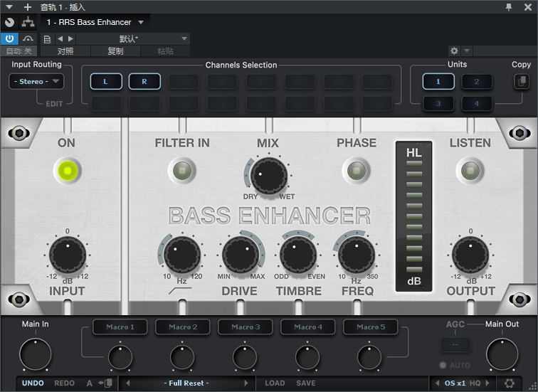Click LOAD in the bottom bar
The width and height of the screenshot is (538, 392).
[275, 383]
